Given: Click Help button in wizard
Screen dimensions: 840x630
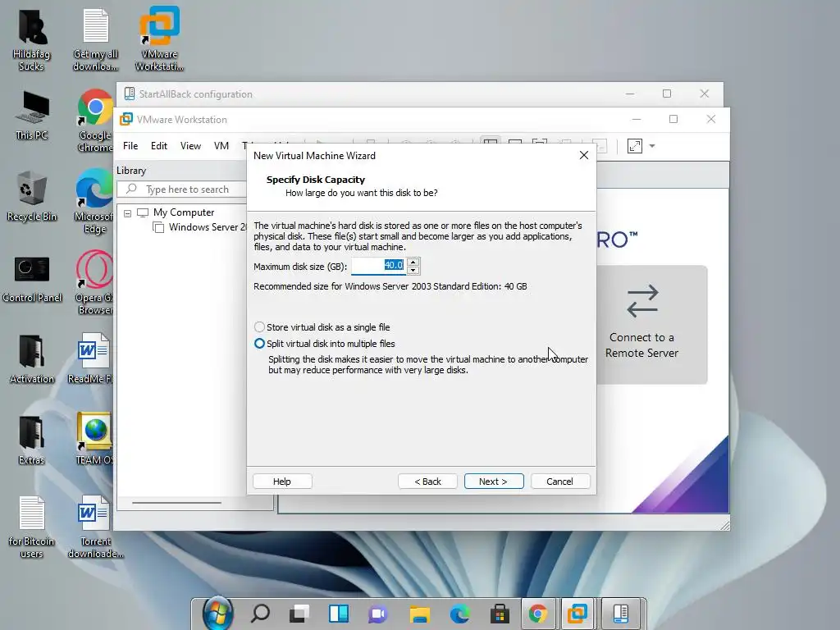Looking at the screenshot, I should [x=282, y=481].
